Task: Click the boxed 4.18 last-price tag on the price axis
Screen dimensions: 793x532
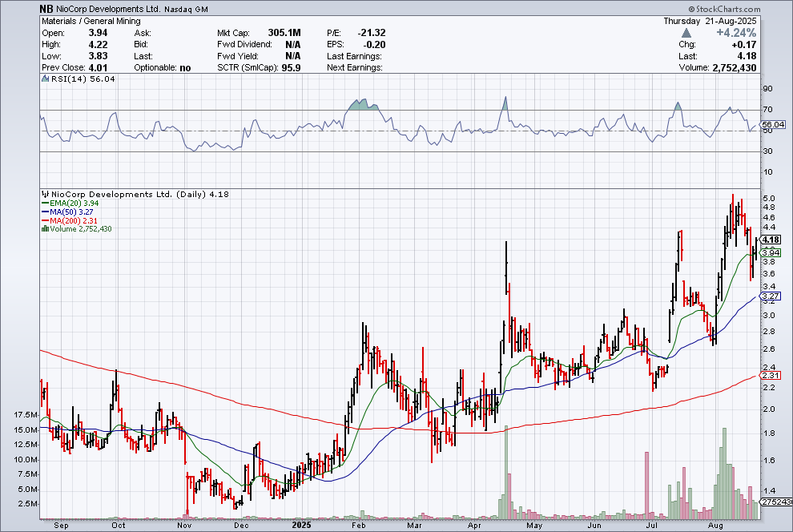Action: pos(771,240)
